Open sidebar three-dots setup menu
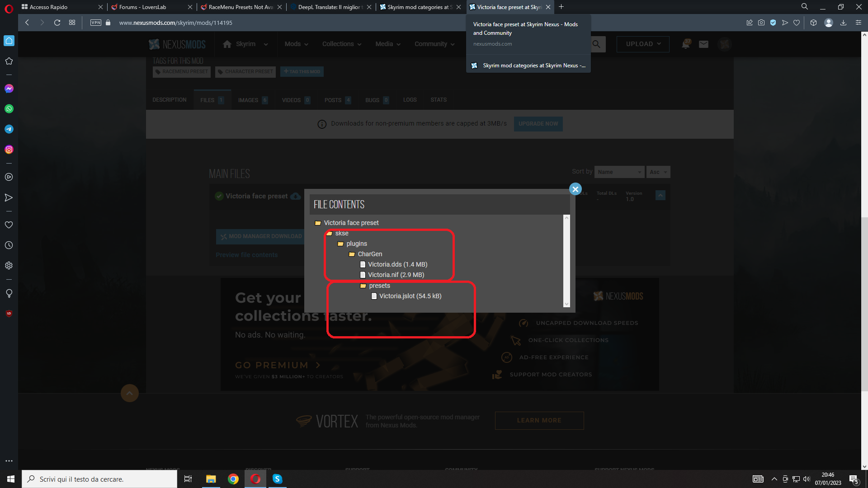The image size is (868, 488). 9,461
